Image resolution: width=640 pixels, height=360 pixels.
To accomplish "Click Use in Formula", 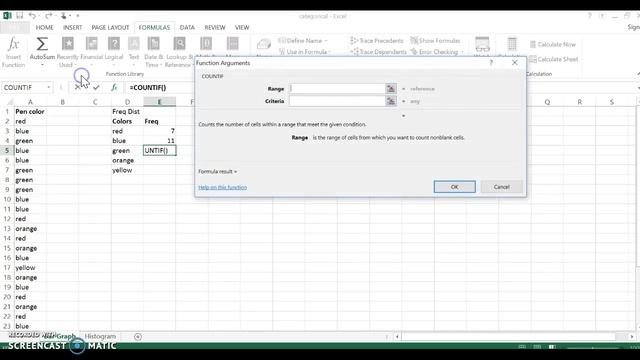I will pos(305,52).
